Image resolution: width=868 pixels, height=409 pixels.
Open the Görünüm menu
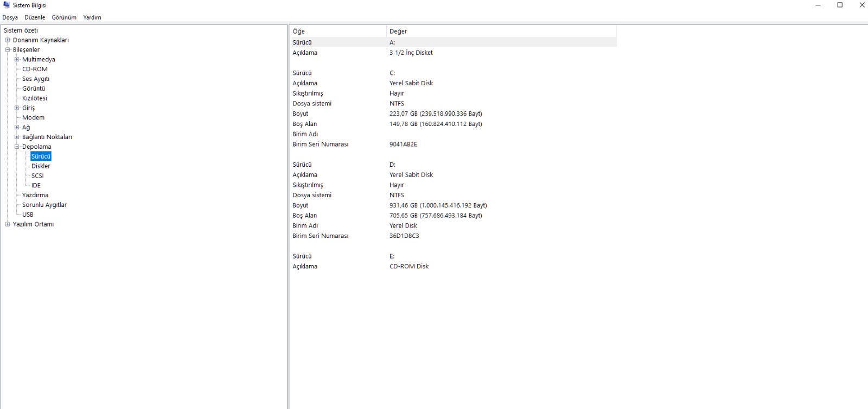click(64, 17)
